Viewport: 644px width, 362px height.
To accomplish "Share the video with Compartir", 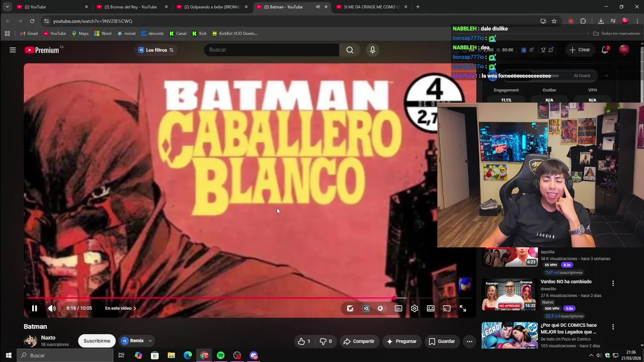I will (359, 341).
